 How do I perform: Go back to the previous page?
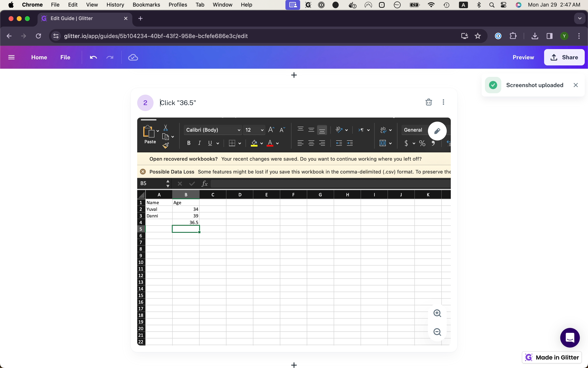pos(9,36)
